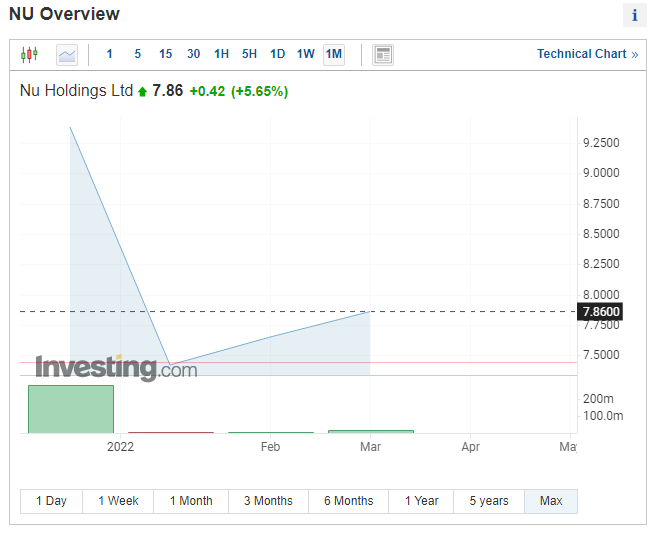Click the 8.7500 price axis label
Screen dimensions: 658x536
(601, 204)
